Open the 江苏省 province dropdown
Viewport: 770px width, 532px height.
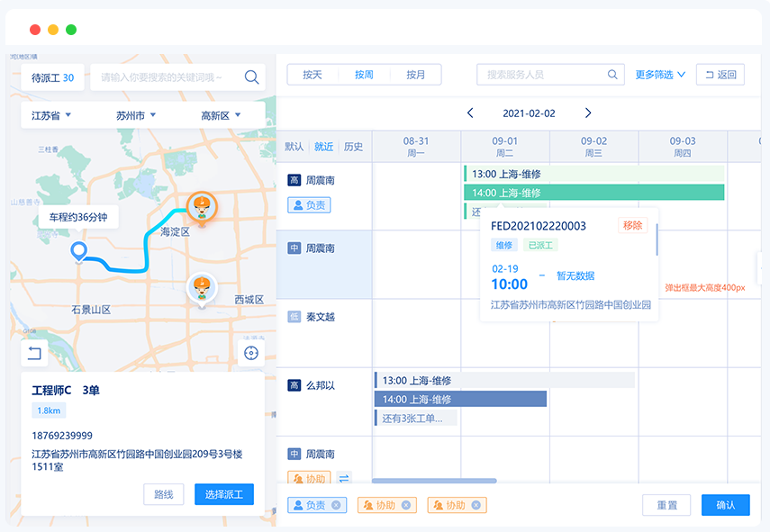coord(51,115)
